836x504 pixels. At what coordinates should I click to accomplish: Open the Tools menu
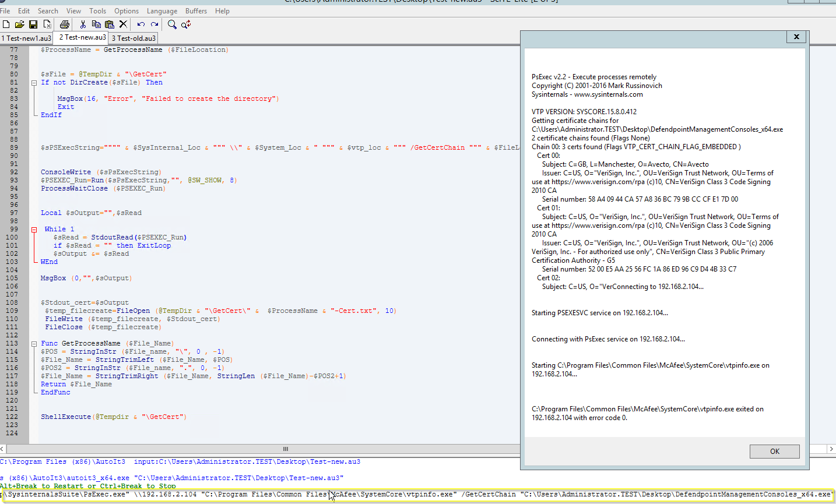pos(97,11)
